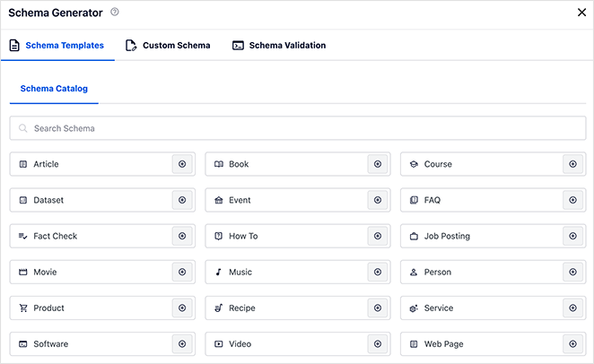Pick the Software schema entry
The height and width of the screenshot is (364, 594).
(90, 343)
